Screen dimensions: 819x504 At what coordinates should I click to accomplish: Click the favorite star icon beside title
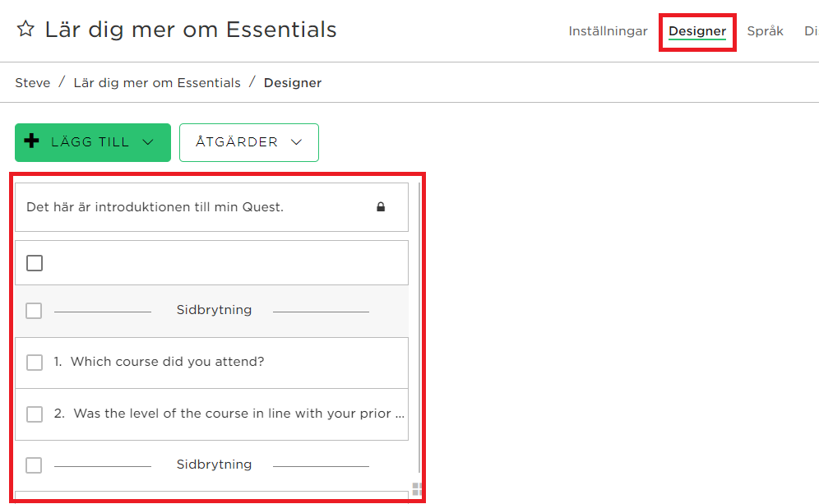pyautogui.click(x=25, y=29)
